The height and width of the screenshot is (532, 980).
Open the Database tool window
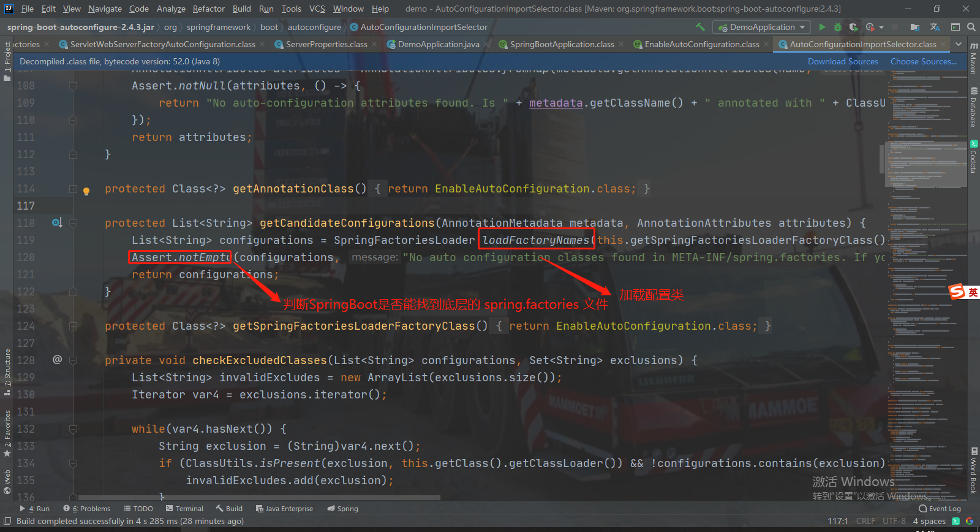pos(973,107)
